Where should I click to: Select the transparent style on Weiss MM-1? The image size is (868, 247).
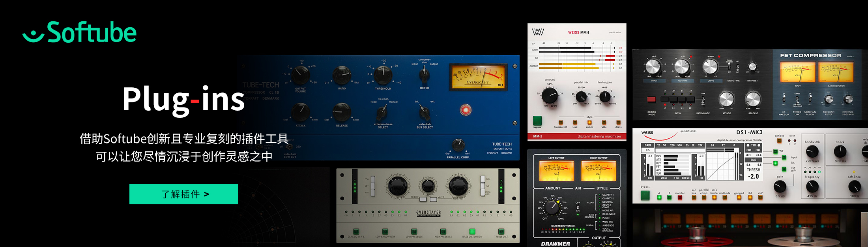[x=560, y=123]
